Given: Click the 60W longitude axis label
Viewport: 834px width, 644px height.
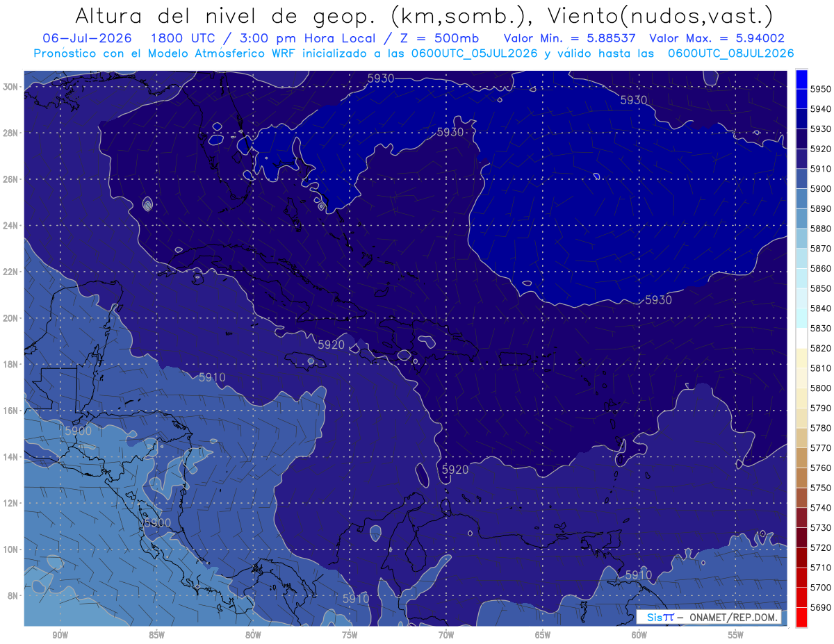Looking at the screenshot, I should tap(639, 635).
